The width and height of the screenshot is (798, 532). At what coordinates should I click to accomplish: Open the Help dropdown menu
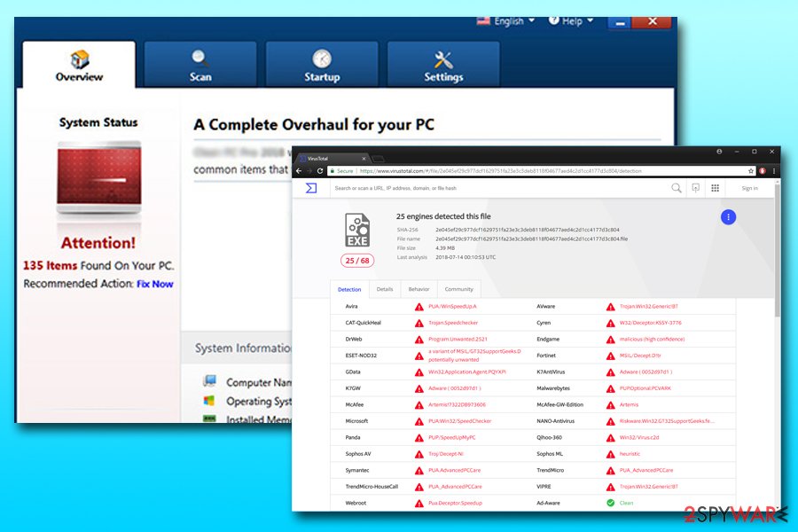[x=570, y=21]
